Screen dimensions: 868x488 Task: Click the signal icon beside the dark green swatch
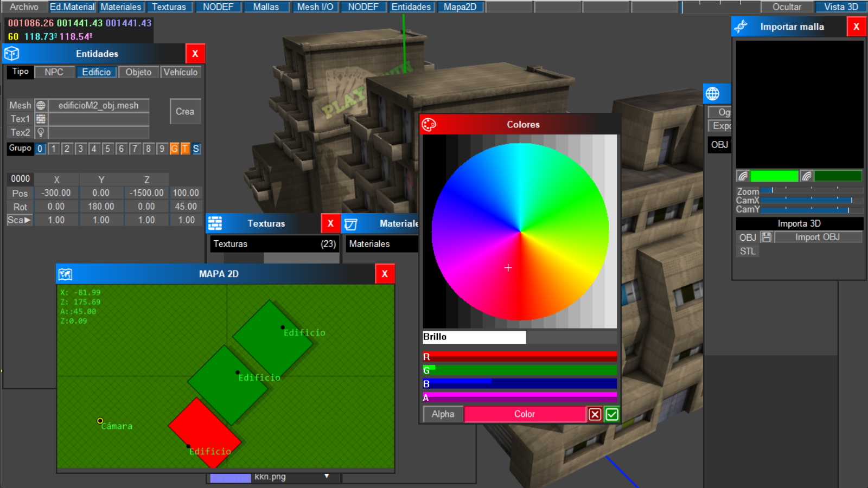[807, 176]
